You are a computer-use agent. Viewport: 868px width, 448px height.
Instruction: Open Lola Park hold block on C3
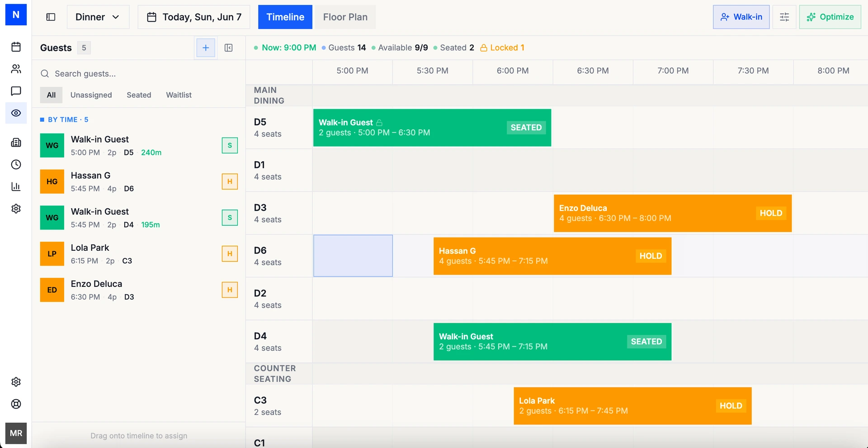click(632, 406)
